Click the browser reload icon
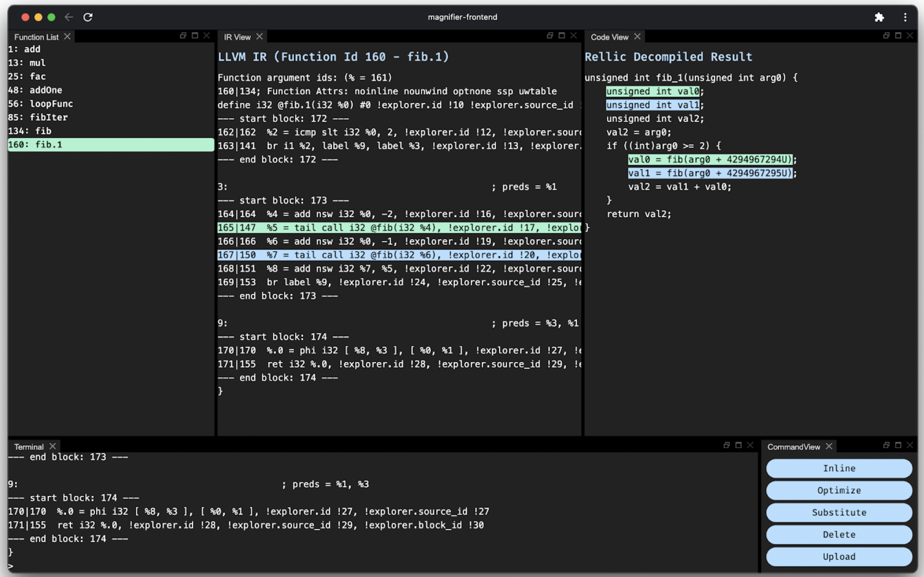Screen dimensions: 924x577 88,17
